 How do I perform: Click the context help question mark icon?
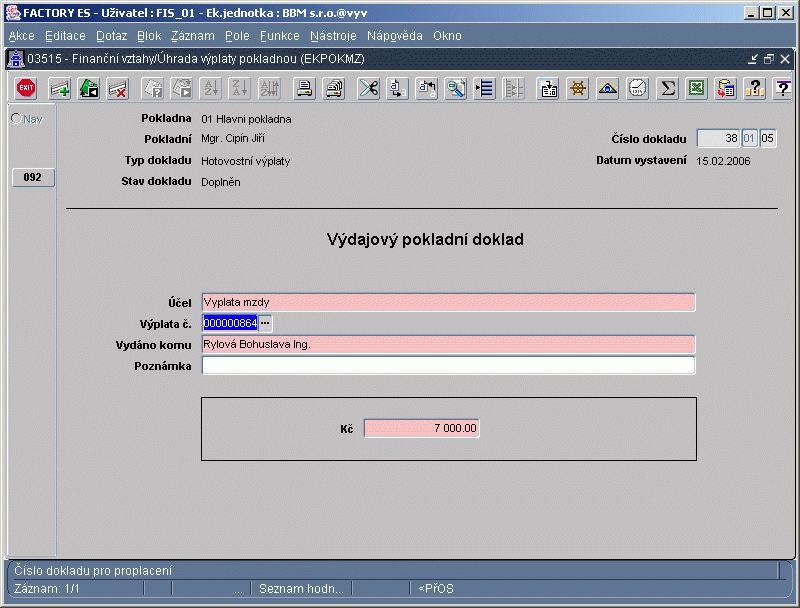(x=783, y=88)
